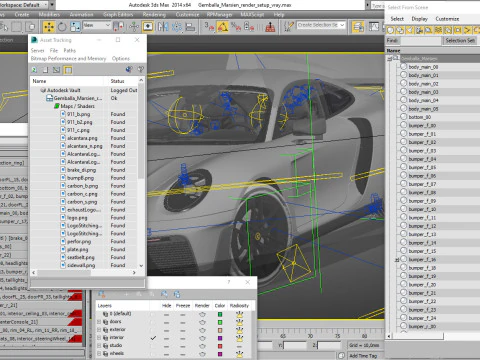The height and width of the screenshot is (360, 480).
Task: Toggle the Spinner Snap tool
Action: tap(249, 26)
